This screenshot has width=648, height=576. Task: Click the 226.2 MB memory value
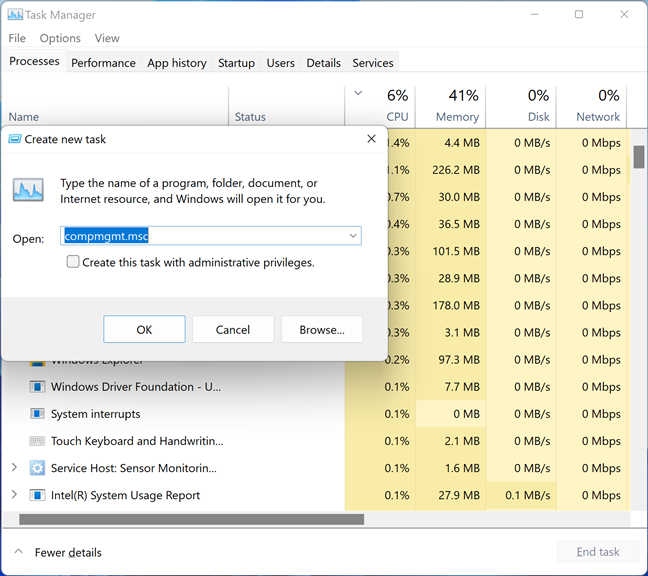456,170
